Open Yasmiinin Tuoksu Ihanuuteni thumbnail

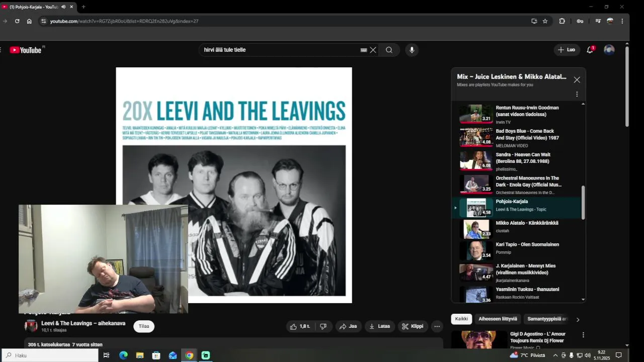tap(476, 295)
